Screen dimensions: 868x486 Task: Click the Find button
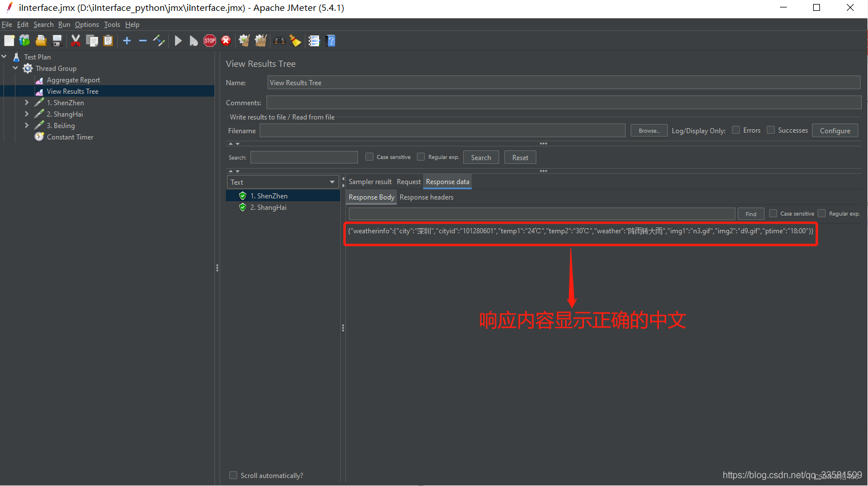(751, 214)
